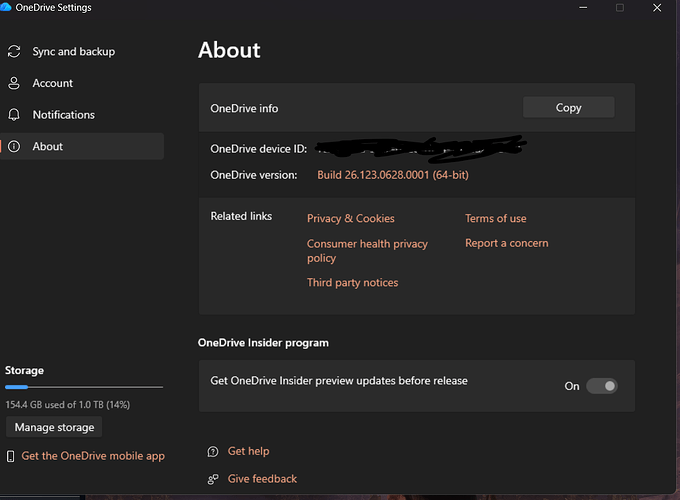Open the Report a concern link
The image size is (680, 500).
point(507,243)
